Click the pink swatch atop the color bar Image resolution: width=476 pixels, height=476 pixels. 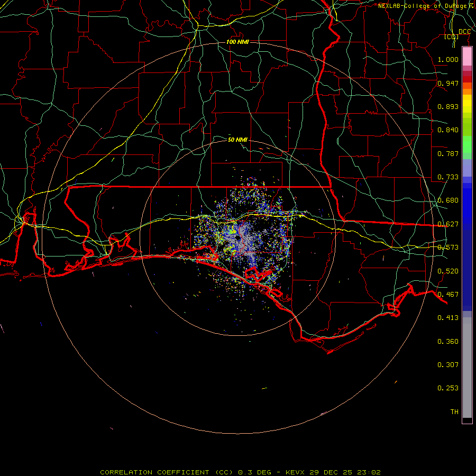click(467, 56)
